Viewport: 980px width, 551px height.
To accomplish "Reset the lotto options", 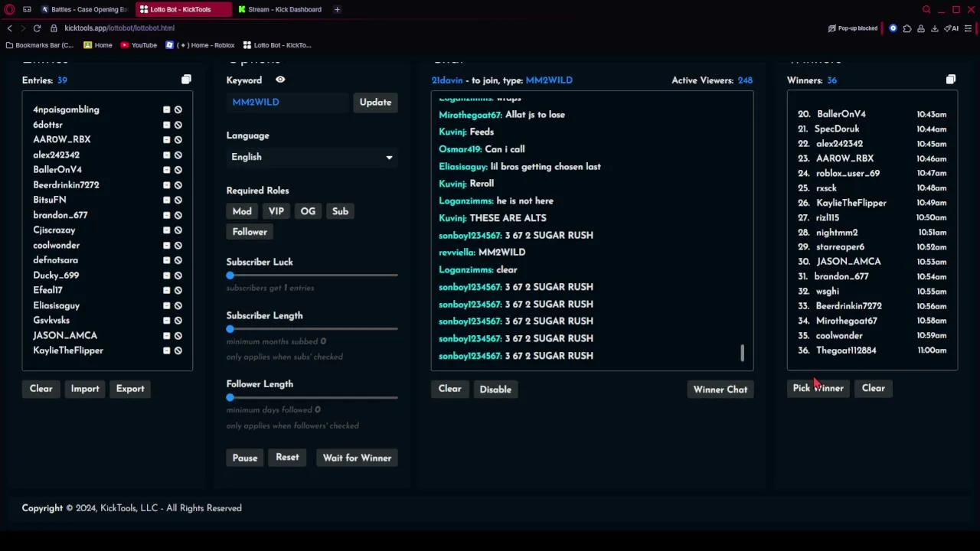I will (x=287, y=458).
